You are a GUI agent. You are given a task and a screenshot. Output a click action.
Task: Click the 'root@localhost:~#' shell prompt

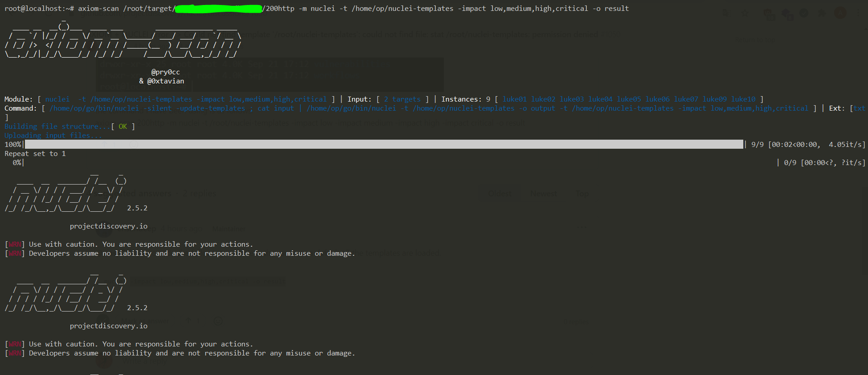click(x=39, y=9)
